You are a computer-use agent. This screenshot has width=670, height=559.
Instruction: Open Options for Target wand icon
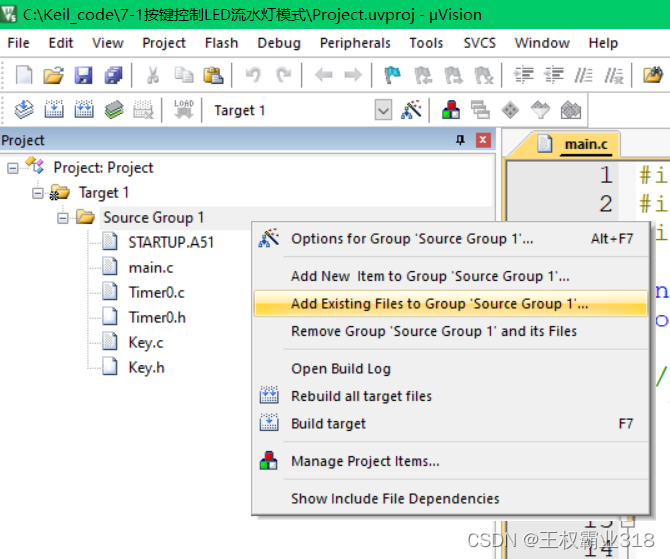[x=411, y=110]
